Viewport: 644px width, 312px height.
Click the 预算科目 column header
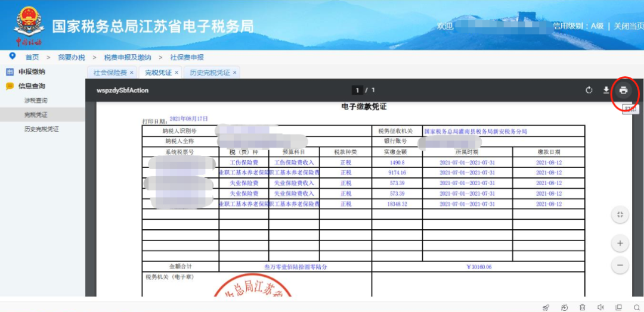(294, 152)
